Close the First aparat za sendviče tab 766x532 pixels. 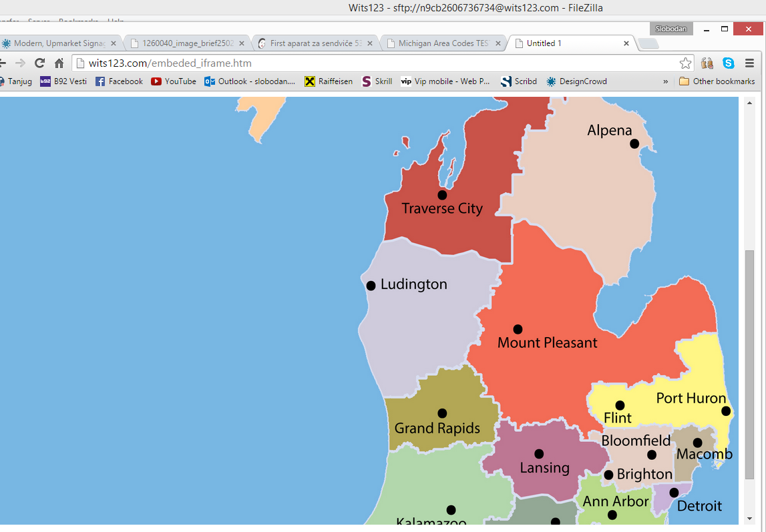[370, 43]
